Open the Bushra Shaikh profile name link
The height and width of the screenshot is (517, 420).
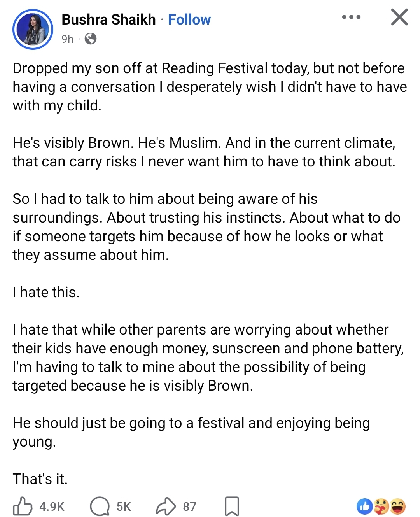coord(108,19)
